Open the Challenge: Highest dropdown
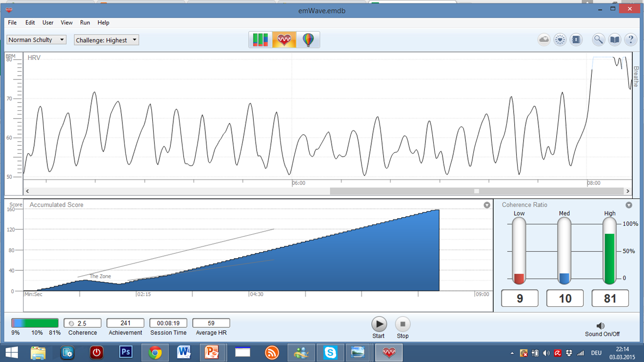Image resolution: width=644 pixels, height=362 pixels. pos(106,40)
